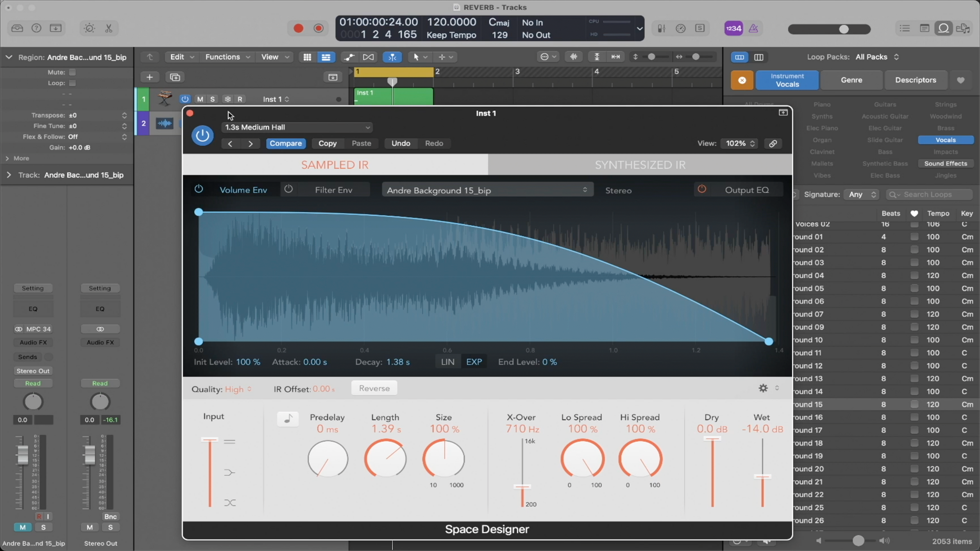Click the note sync icon beside Predelay
This screenshot has height=551, width=980.
click(x=287, y=419)
